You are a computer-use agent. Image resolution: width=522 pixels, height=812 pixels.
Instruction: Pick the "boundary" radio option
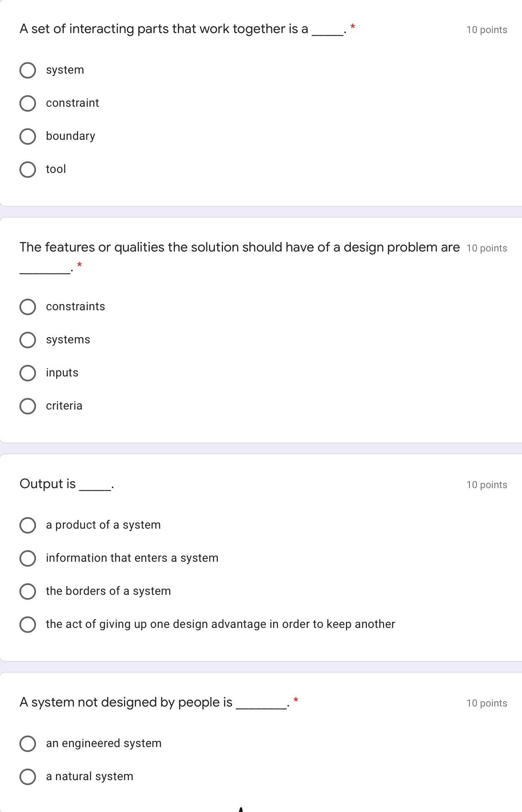tap(28, 137)
